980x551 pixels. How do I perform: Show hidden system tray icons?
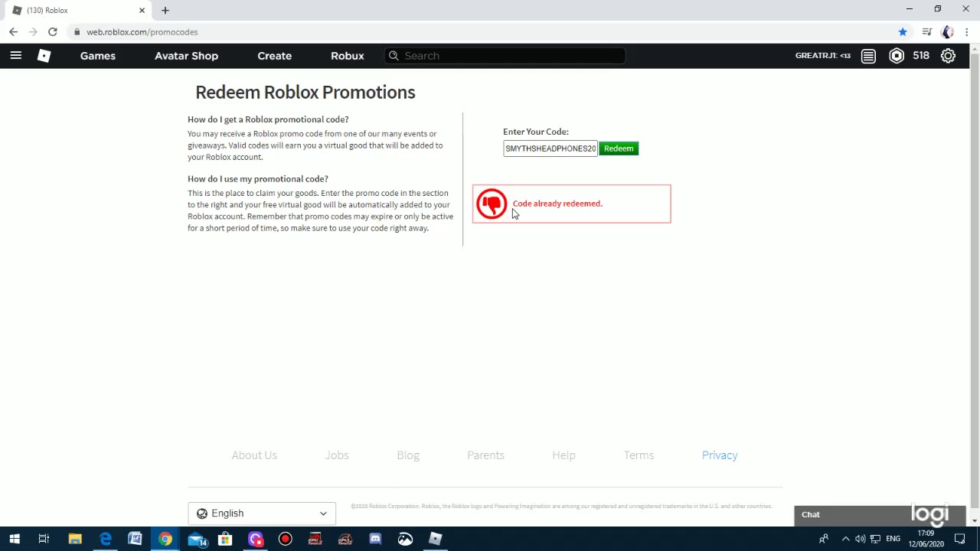(x=845, y=539)
